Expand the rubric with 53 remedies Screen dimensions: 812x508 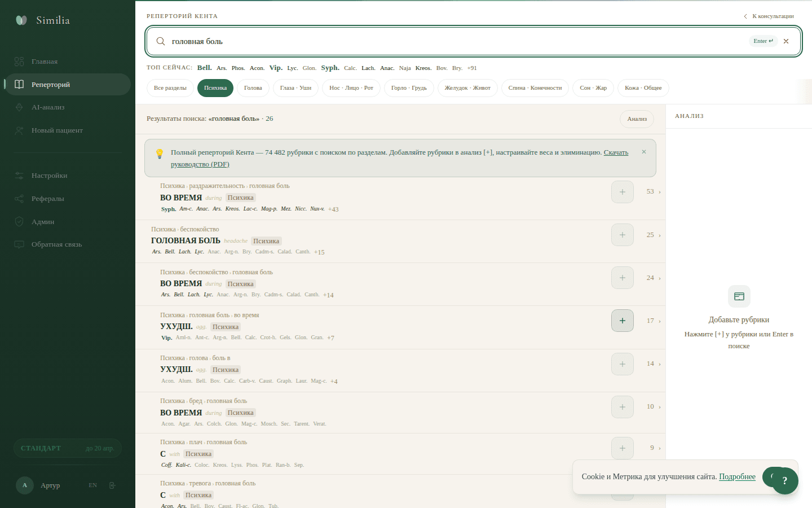659,192
